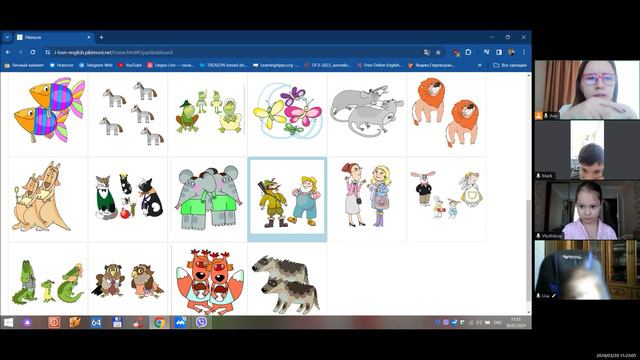The image size is (640, 360).
Task: Open the Viber taskbar icon
Action: (201, 322)
